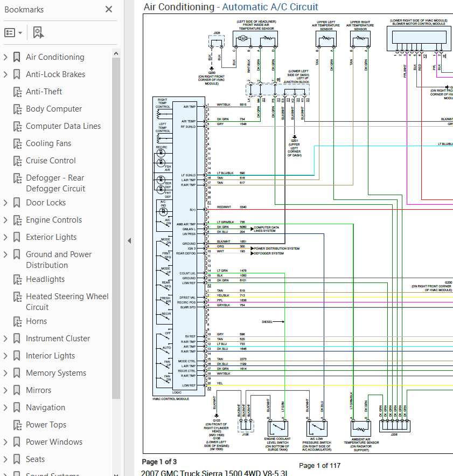The height and width of the screenshot is (476, 453).
Task: Click the Defogger bookmark icon
Action: coord(17,178)
